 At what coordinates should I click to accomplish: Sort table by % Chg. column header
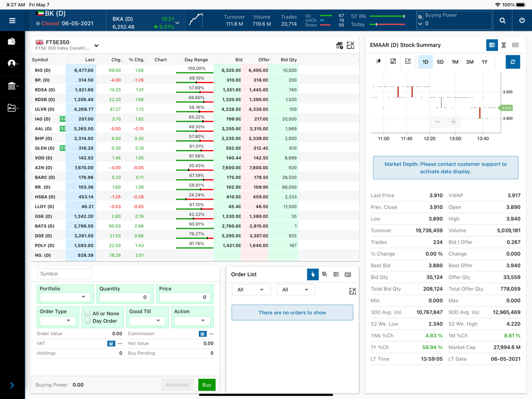137,60
